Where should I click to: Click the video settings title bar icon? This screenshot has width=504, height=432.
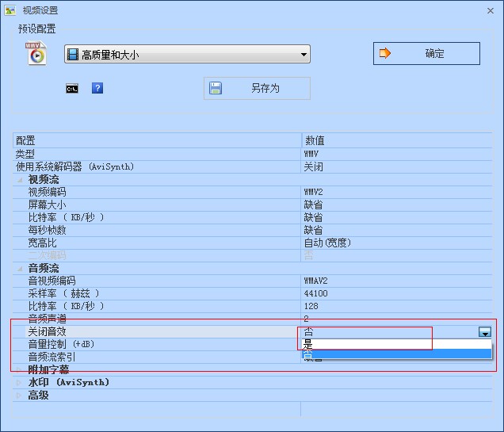[x=10, y=10]
